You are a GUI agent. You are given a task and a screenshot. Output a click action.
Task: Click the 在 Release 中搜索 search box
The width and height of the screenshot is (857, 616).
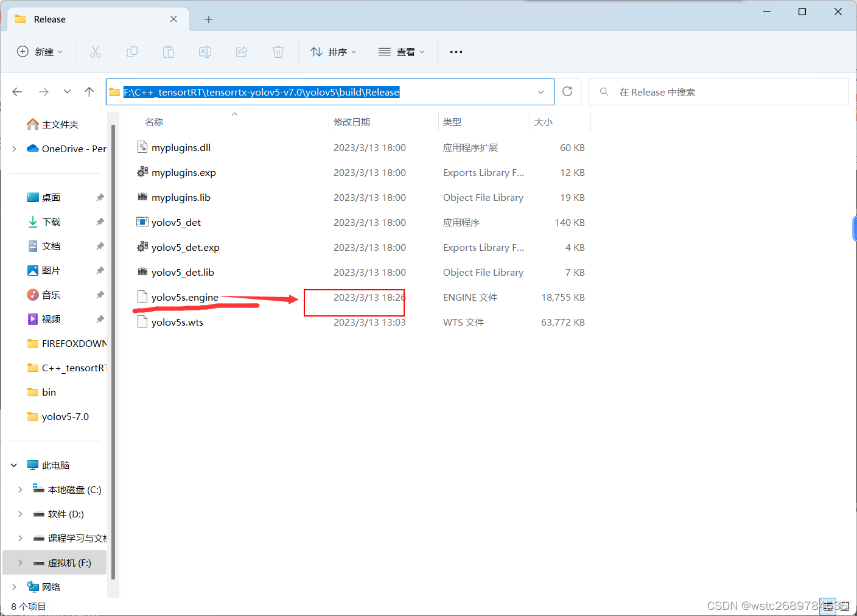(x=719, y=92)
